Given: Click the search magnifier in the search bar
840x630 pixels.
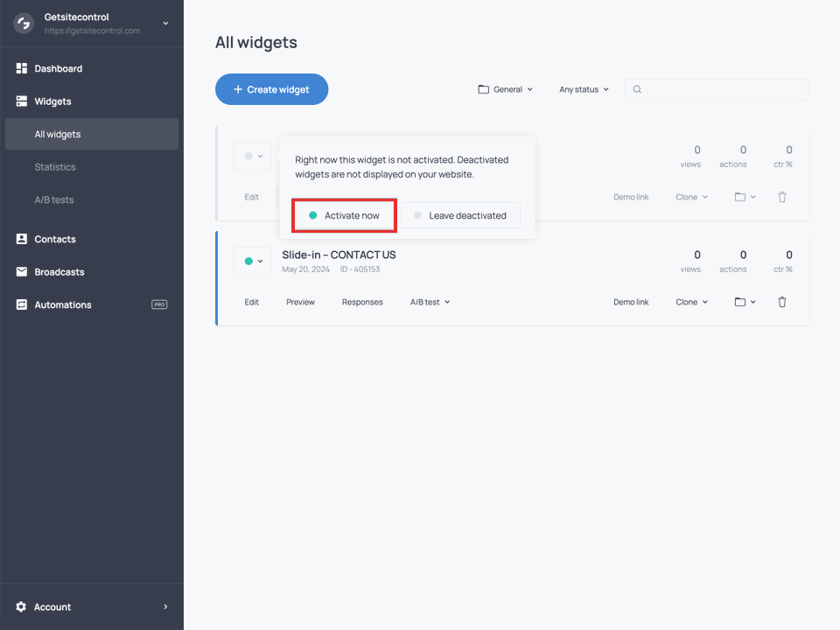Looking at the screenshot, I should [638, 88].
